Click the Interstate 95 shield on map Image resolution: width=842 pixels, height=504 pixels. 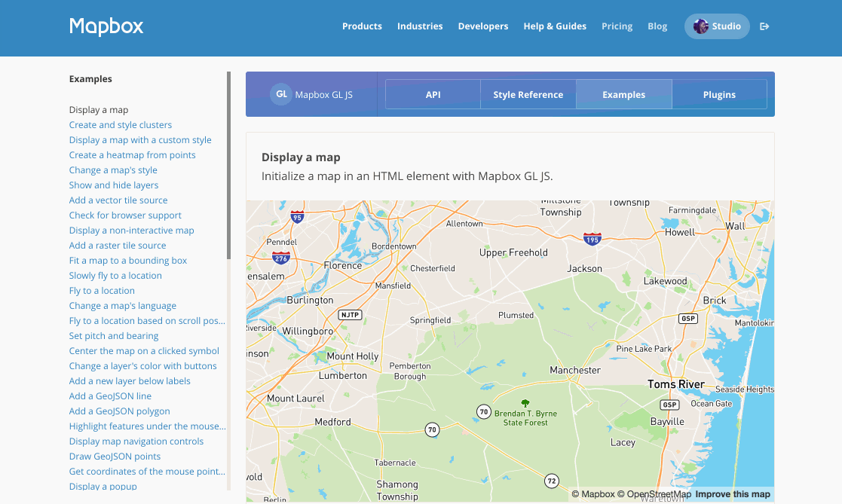297,217
